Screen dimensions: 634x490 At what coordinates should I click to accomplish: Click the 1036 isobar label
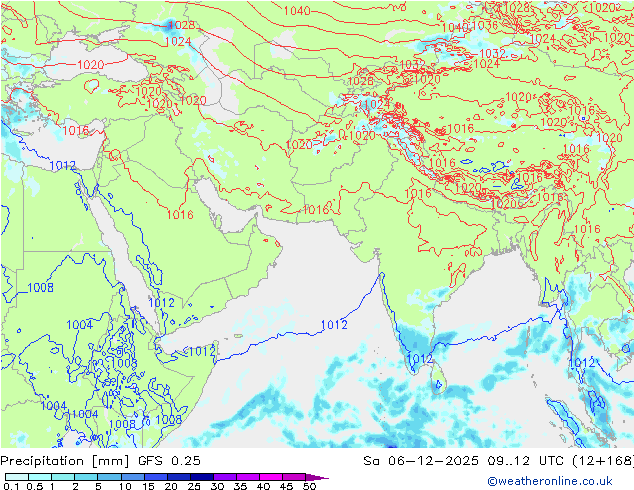click(484, 25)
